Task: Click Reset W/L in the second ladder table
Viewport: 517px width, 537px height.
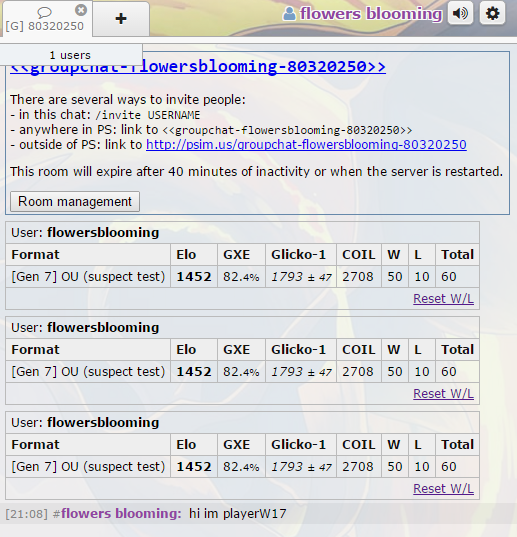Action: tap(443, 394)
